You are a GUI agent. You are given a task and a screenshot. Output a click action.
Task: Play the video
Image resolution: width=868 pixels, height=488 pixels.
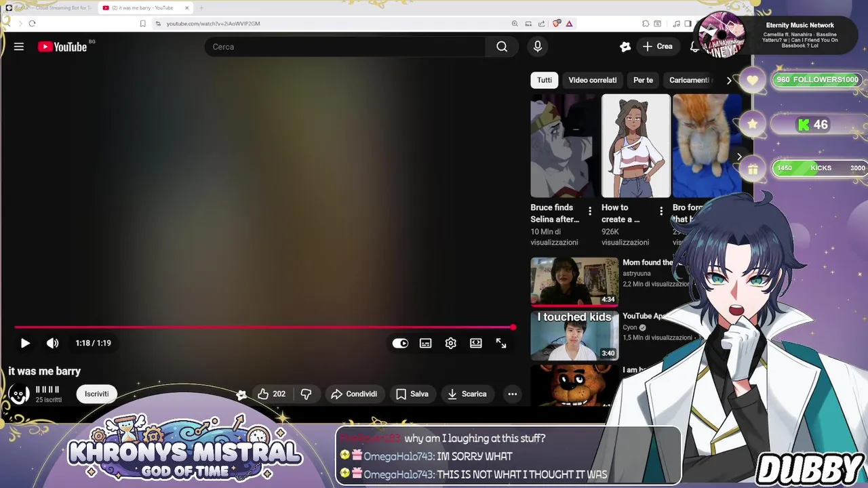[25, 344]
